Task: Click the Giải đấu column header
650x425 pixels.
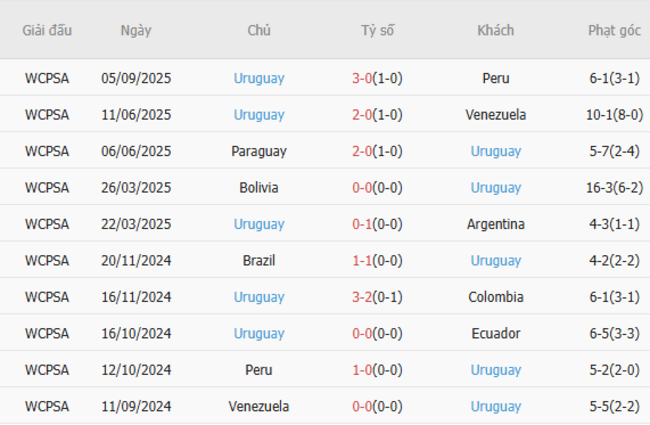Action: click(47, 30)
